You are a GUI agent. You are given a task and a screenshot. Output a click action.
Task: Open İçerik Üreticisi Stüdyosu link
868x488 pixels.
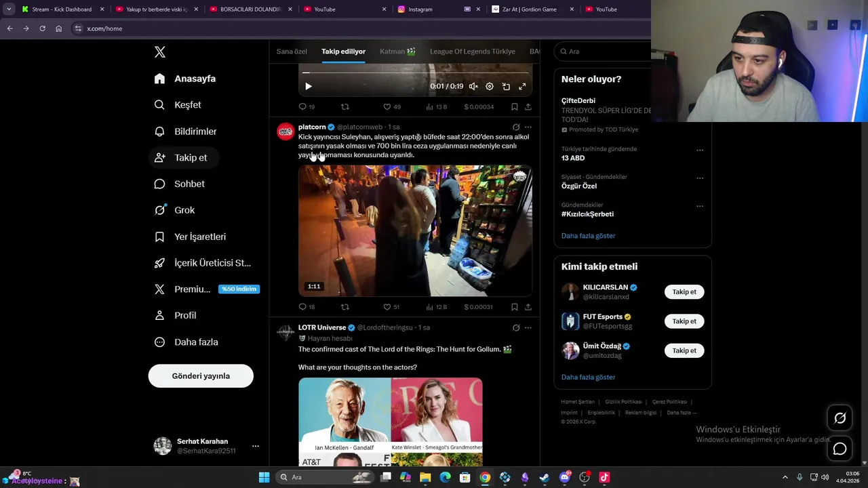point(202,263)
